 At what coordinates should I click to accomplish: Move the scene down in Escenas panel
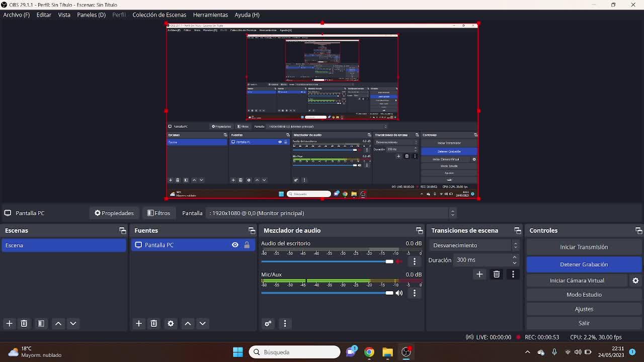[x=73, y=323]
